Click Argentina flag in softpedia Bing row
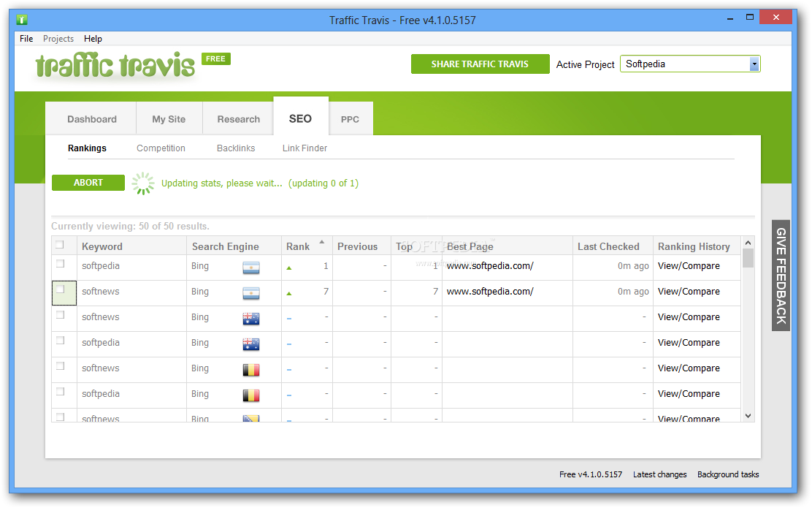The width and height of the screenshot is (812, 508). pos(251,268)
